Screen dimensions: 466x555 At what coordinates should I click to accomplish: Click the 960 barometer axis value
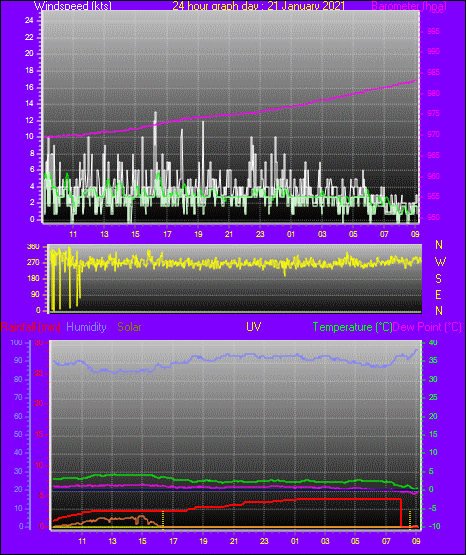pos(433,176)
